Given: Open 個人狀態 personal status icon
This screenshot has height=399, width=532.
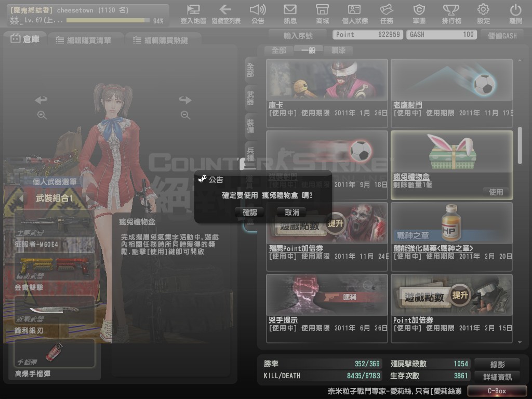Looking at the screenshot, I should (354, 14).
